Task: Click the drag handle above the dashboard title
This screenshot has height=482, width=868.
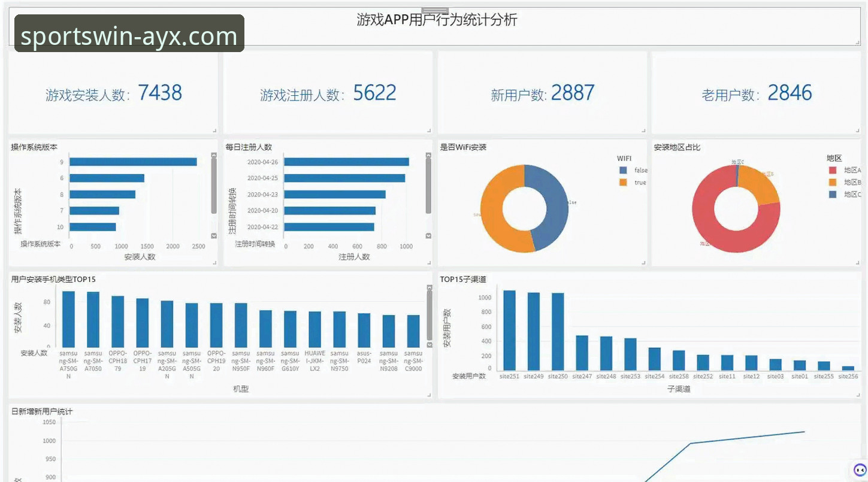Action: (x=435, y=11)
